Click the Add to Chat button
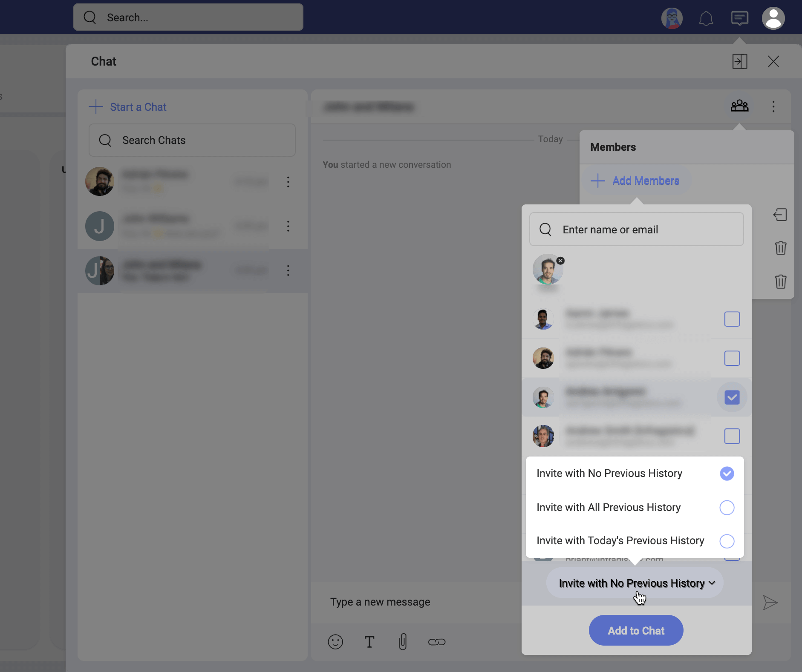802x672 pixels. click(x=635, y=630)
